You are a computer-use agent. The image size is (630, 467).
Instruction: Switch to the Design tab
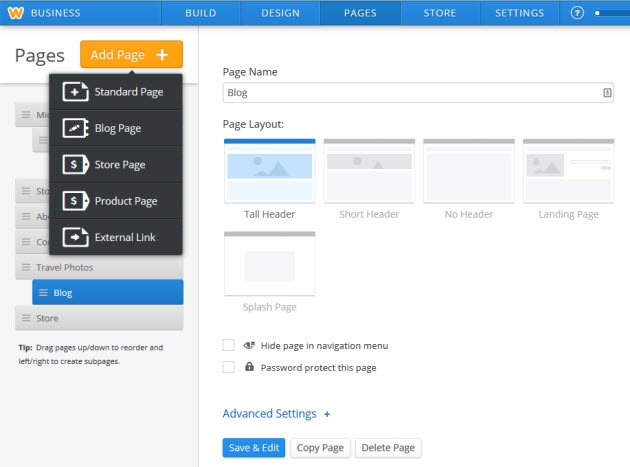280,13
